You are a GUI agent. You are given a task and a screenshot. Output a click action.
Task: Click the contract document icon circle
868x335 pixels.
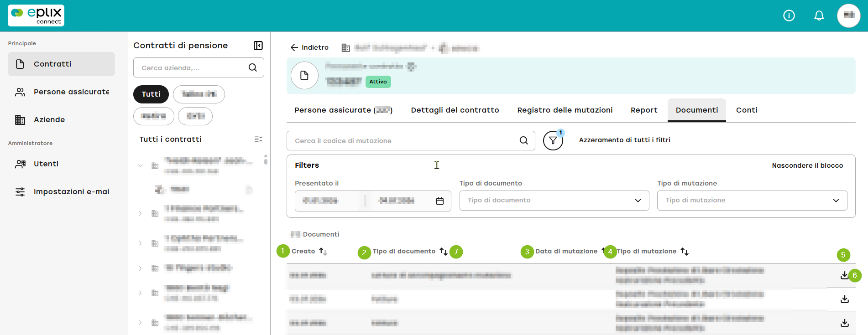pos(304,76)
